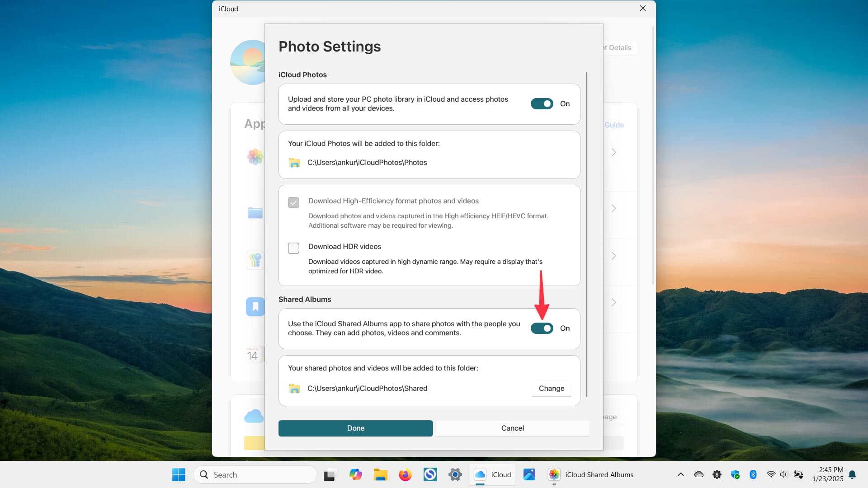Turn off the iCloud Photos toggle

point(542,104)
